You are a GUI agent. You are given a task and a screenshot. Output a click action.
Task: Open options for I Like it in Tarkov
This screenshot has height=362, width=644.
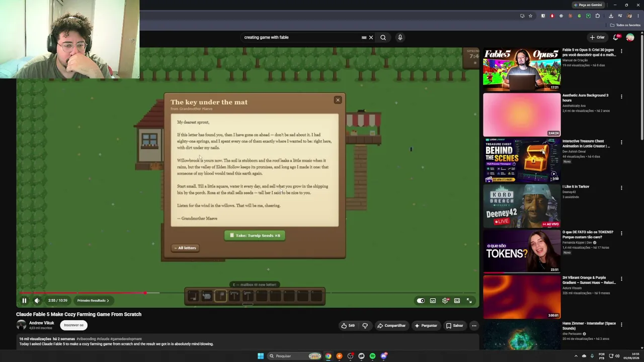point(621,188)
